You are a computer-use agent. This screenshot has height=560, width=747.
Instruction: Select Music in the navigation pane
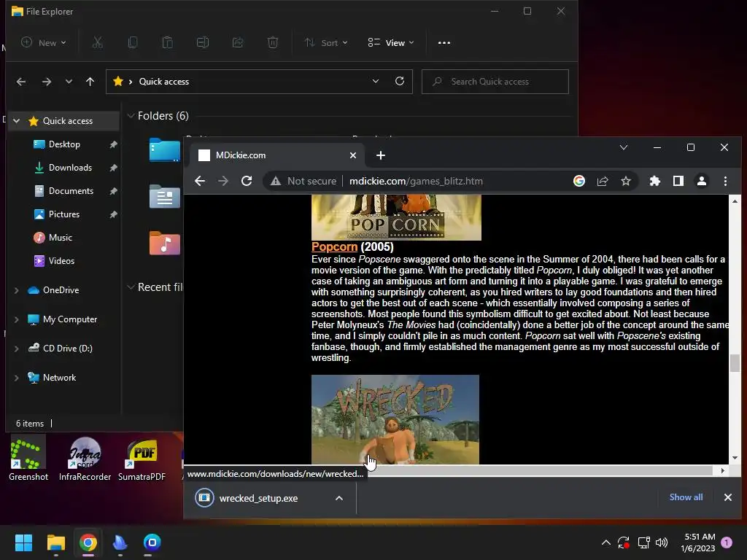(60, 238)
